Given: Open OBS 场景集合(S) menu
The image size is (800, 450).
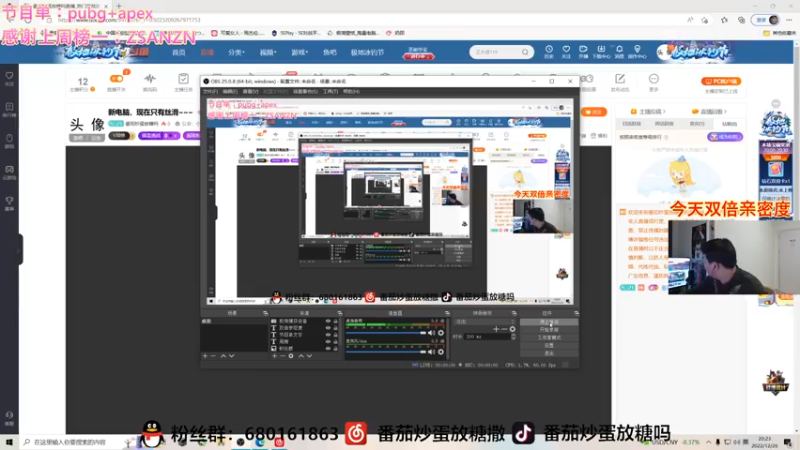Looking at the screenshot, I should pyautogui.click(x=305, y=91).
